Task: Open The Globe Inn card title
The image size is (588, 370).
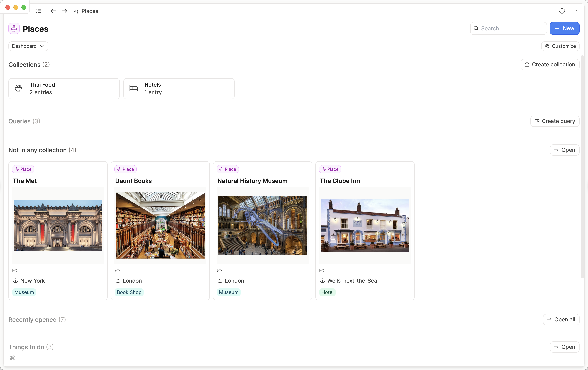Action: 340,181
